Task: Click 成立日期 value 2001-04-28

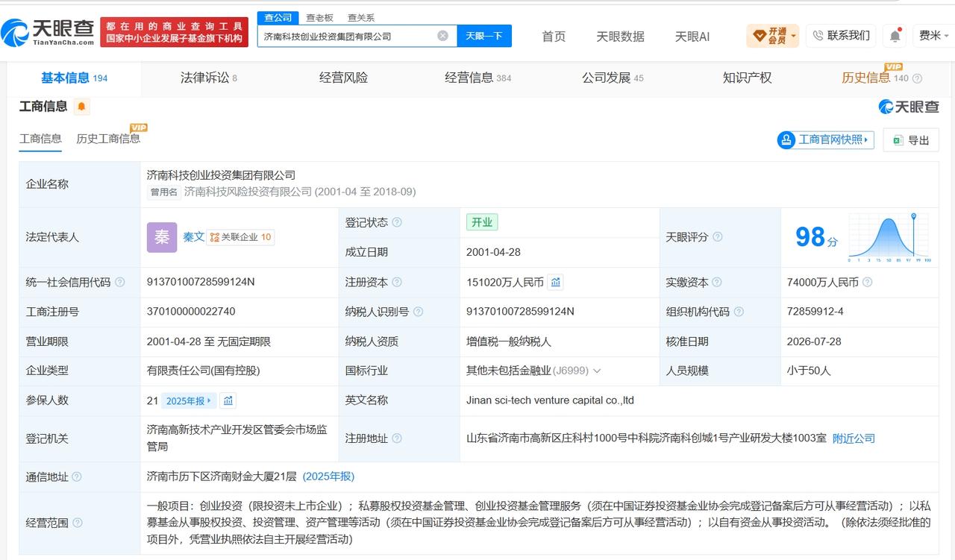Action: [x=493, y=252]
